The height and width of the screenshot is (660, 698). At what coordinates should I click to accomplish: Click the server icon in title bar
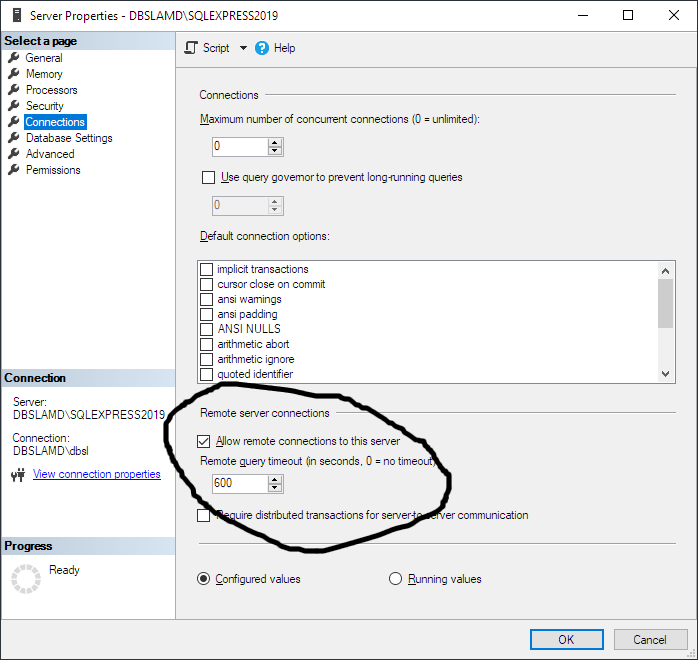(x=17, y=16)
